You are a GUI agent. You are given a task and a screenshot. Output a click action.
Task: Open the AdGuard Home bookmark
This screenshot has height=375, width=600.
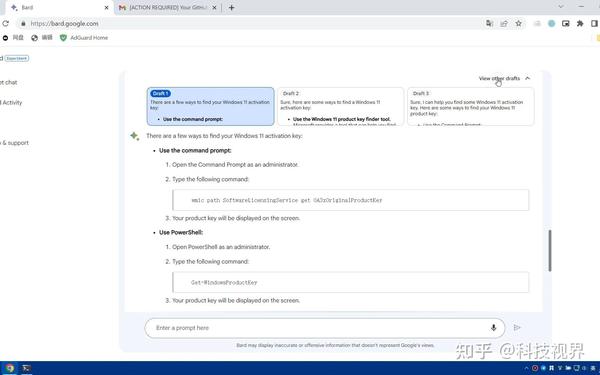(84, 38)
